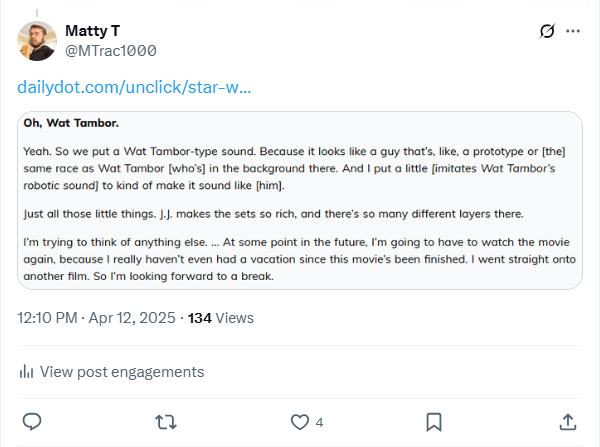Click the reply speech bubble icon

pyautogui.click(x=32, y=422)
